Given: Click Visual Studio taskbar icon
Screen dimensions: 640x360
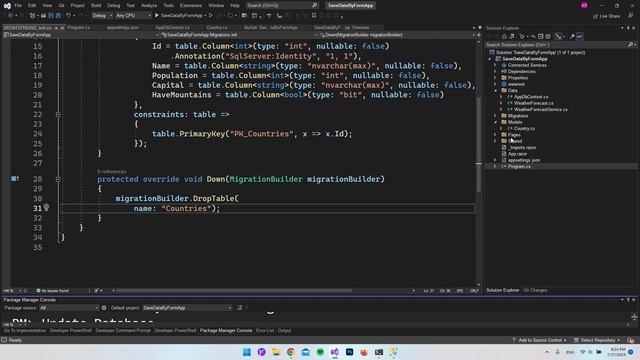Looking at the screenshot, I should [335, 352].
